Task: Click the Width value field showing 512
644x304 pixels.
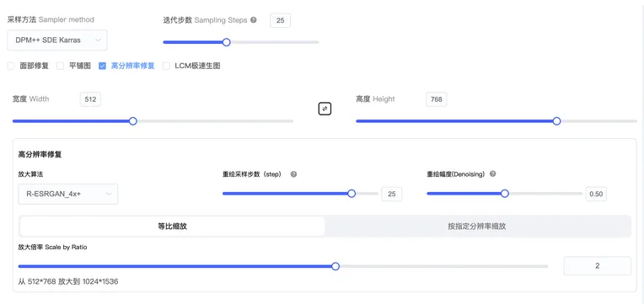Action: coord(90,99)
